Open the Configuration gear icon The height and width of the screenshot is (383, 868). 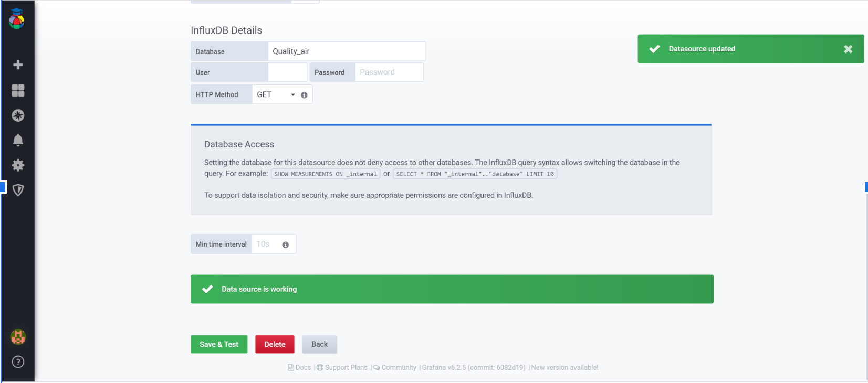pos(18,165)
